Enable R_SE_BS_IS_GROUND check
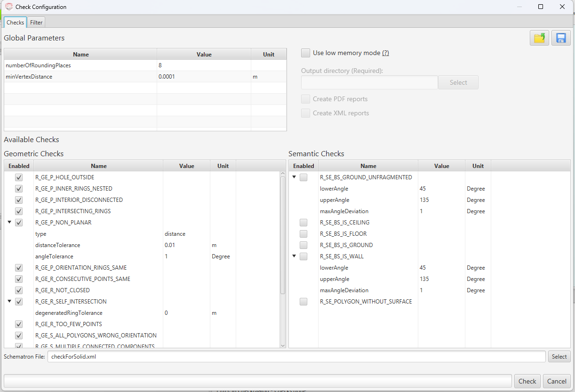 pos(303,245)
